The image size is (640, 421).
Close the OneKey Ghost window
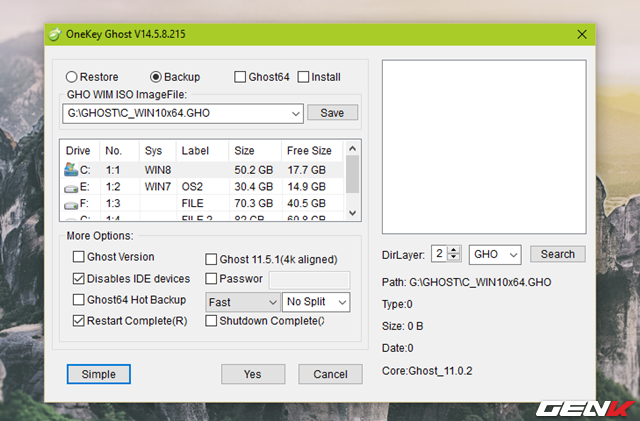pos(582,34)
